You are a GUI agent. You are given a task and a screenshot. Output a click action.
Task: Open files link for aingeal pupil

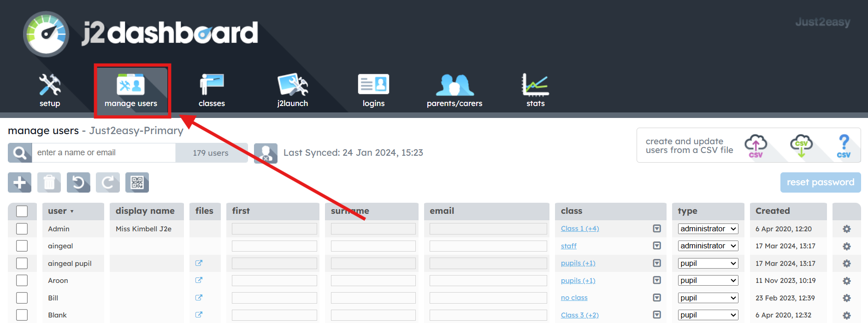199,263
